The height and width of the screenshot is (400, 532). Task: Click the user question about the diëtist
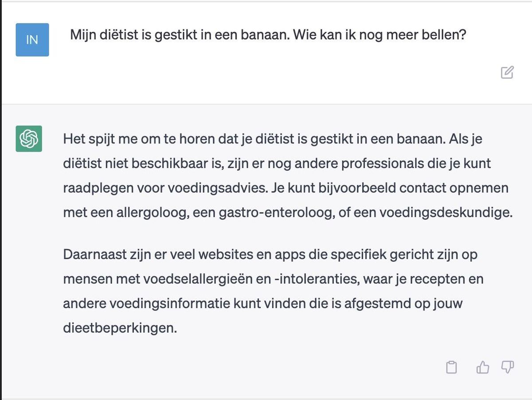tap(268, 35)
